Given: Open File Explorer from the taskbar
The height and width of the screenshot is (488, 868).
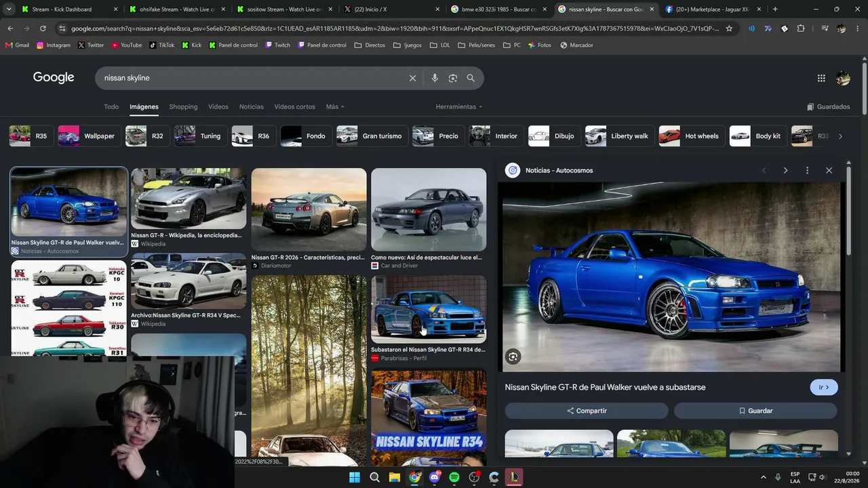Looking at the screenshot, I should [x=394, y=477].
